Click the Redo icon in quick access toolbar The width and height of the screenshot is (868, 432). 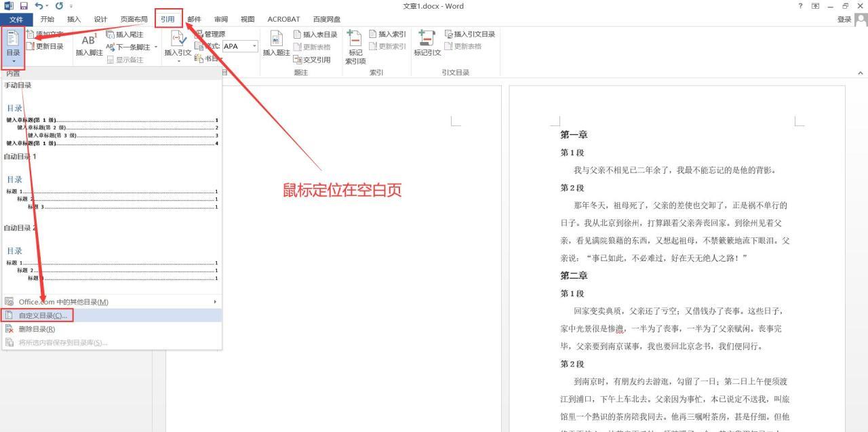coord(59,6)
